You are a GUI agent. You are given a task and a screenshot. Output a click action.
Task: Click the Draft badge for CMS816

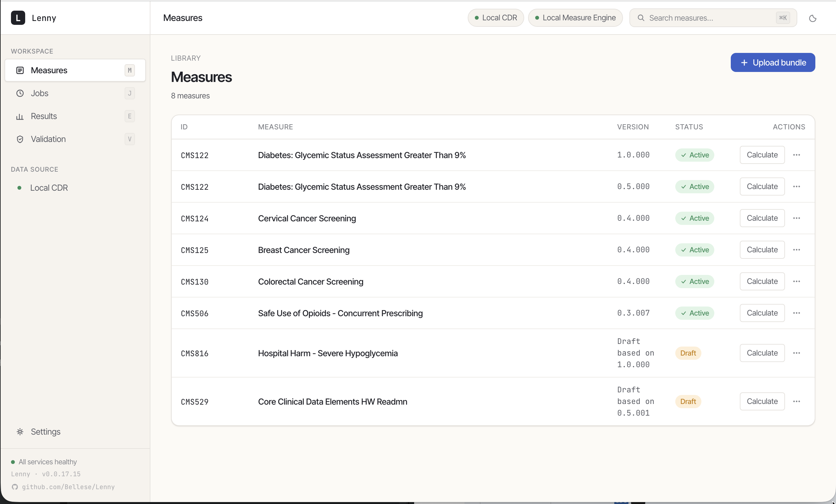point(688,353)
